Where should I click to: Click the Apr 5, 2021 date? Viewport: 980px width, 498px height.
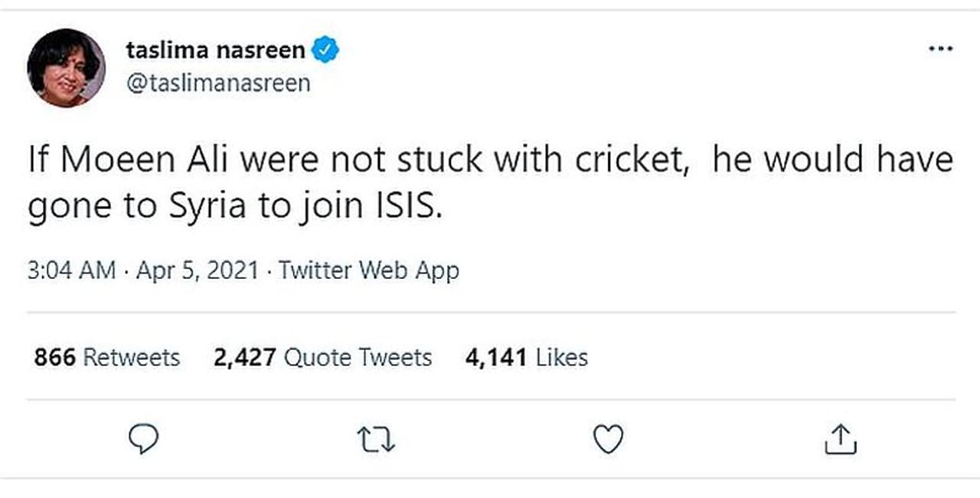click(197, 270)
